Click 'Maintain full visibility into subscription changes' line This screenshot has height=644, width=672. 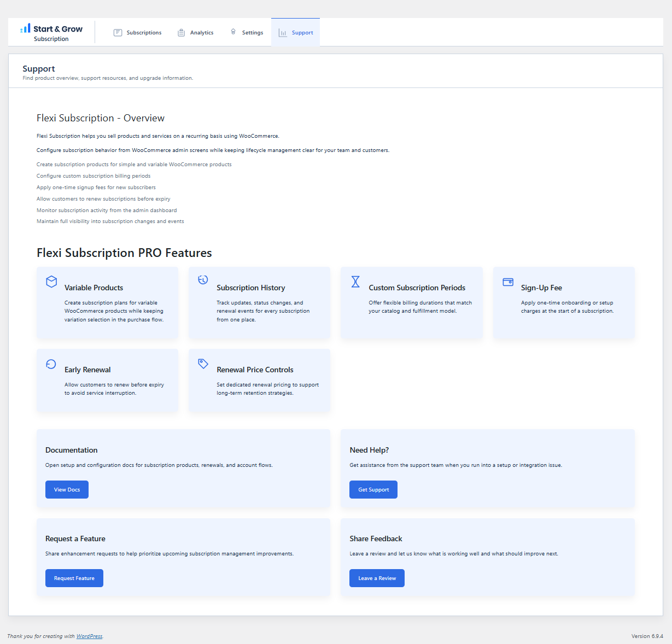click(x=110, y=221)
